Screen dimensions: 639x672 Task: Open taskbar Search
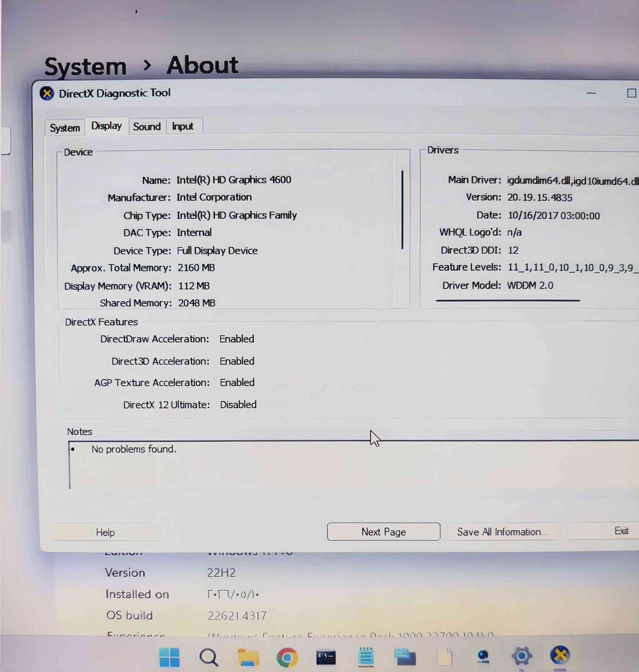[x=209, y=657]
